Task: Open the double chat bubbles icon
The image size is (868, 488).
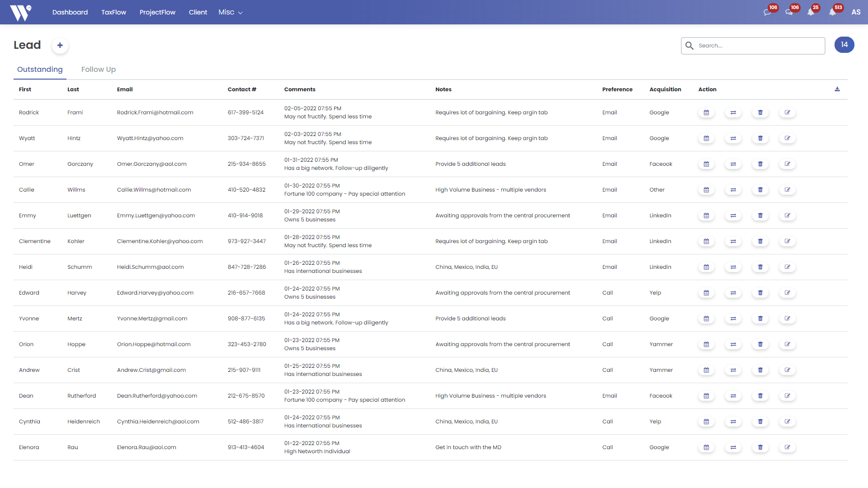Action: (x=789, y=12)
